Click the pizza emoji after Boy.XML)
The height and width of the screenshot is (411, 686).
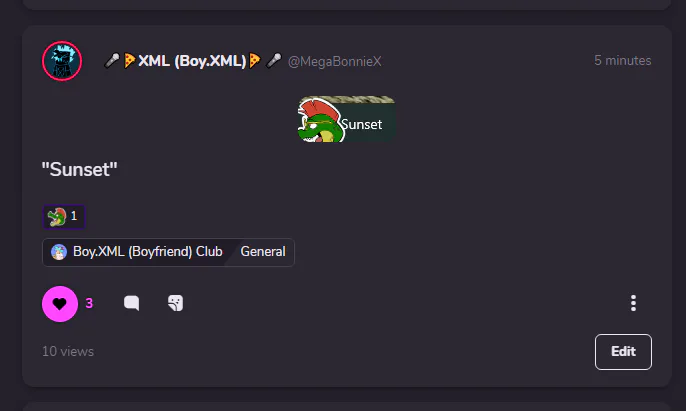255,60
